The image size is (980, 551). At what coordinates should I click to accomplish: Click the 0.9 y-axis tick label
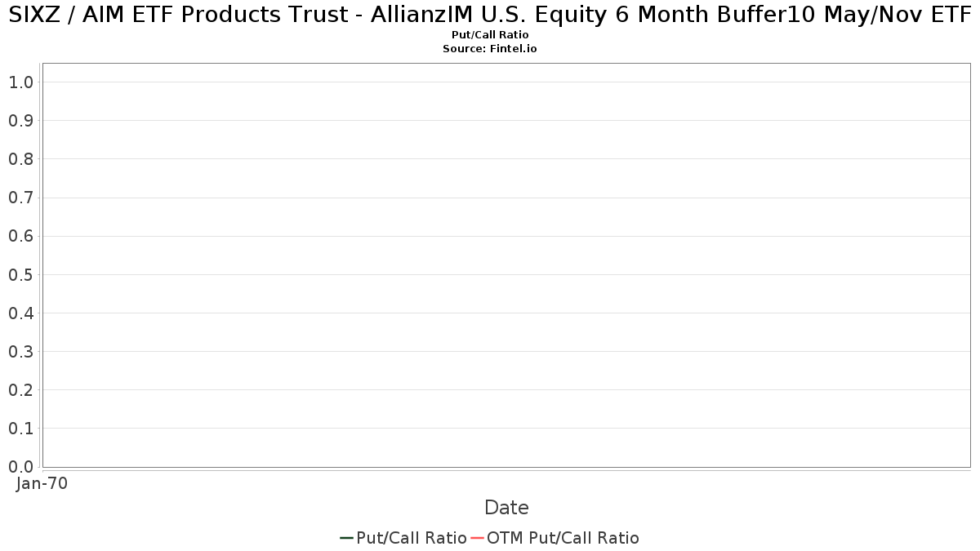point(20,121)
